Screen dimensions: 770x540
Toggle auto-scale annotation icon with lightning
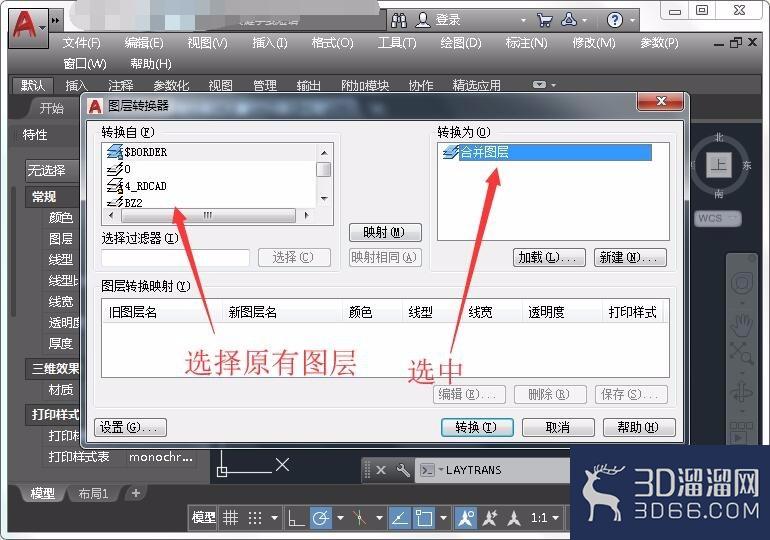point(490,518)
